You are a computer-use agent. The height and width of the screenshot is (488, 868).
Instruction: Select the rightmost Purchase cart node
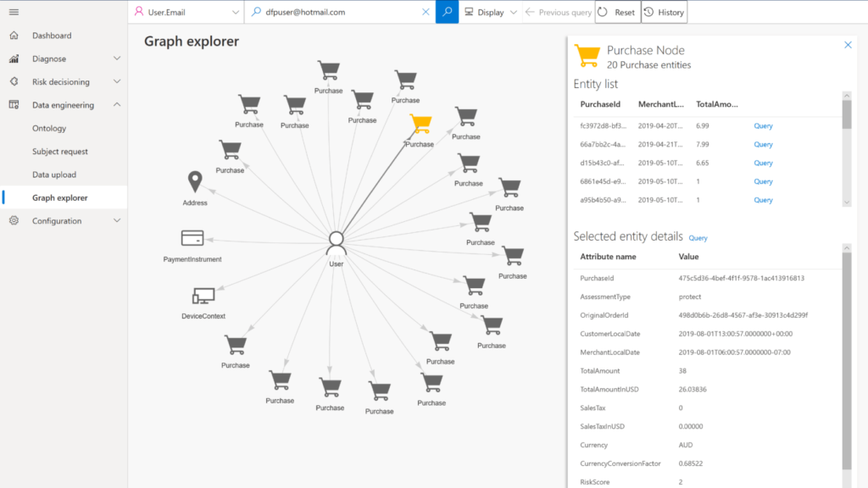point(513,256)
